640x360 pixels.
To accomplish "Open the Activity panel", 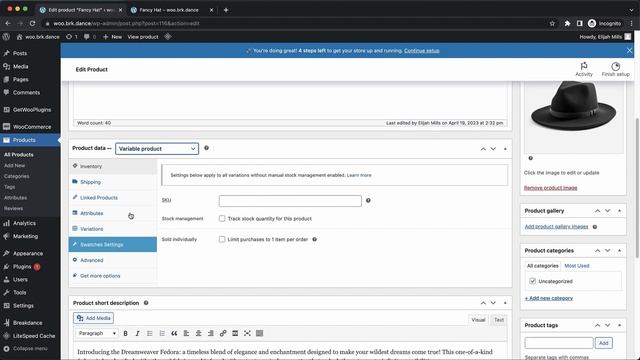I will (x=584, y=69).
